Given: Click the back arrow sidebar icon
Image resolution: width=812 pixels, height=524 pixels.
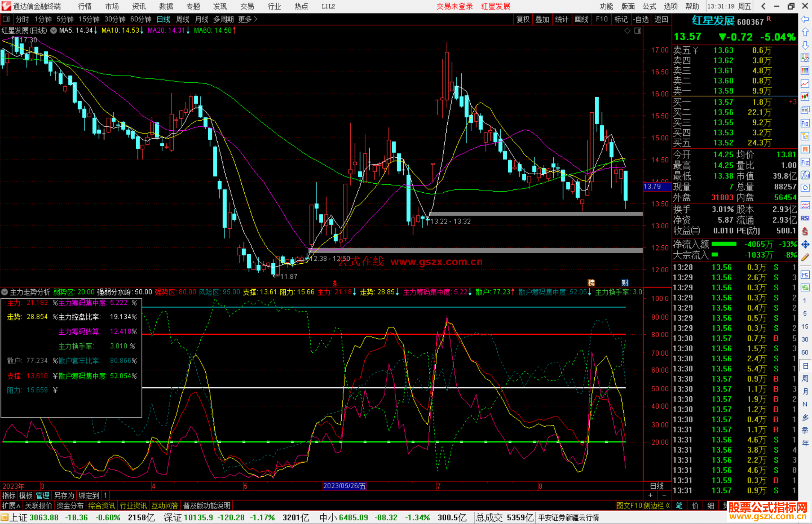Looking at the screenshot, I should [805, 19].
